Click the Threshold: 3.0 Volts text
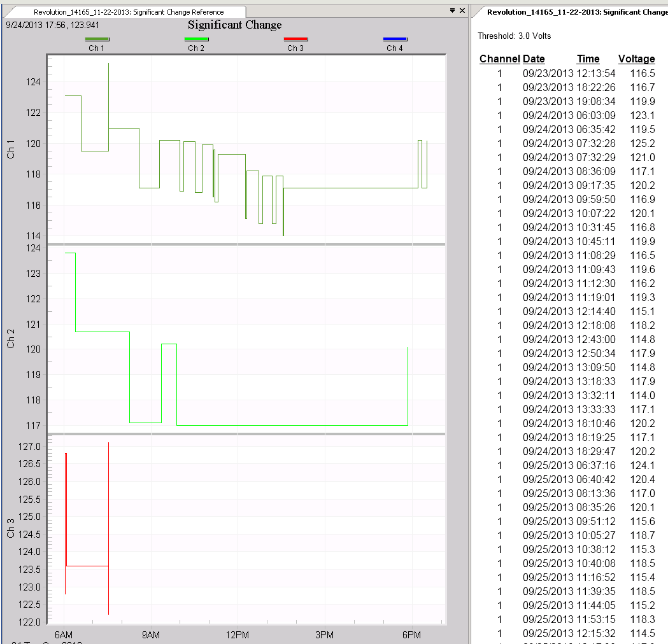This screenshot has height=644, width=668. pos(514,36)
